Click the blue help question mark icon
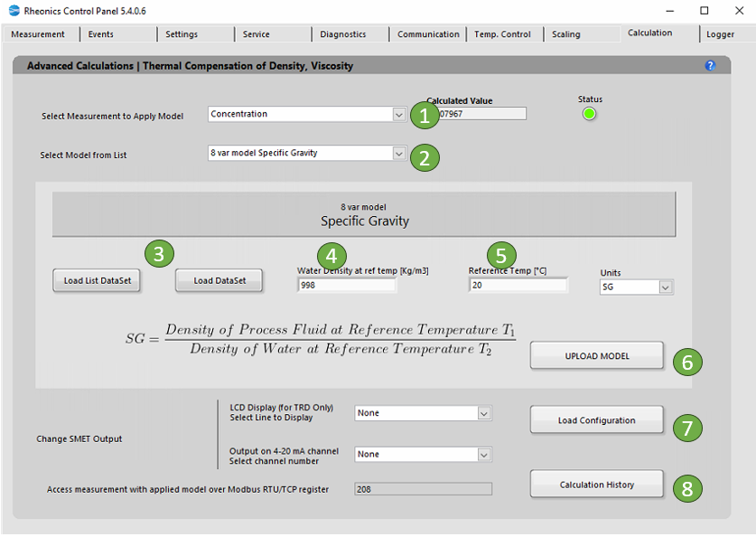 coord(710,66)
